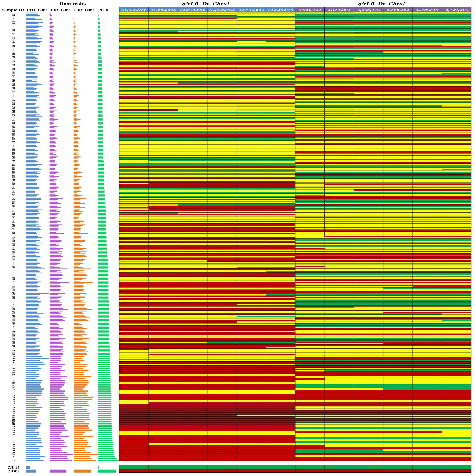Viewport: 475px width, 476px height.
Task: Click the Root traits heading
Action: pos(72,4)
